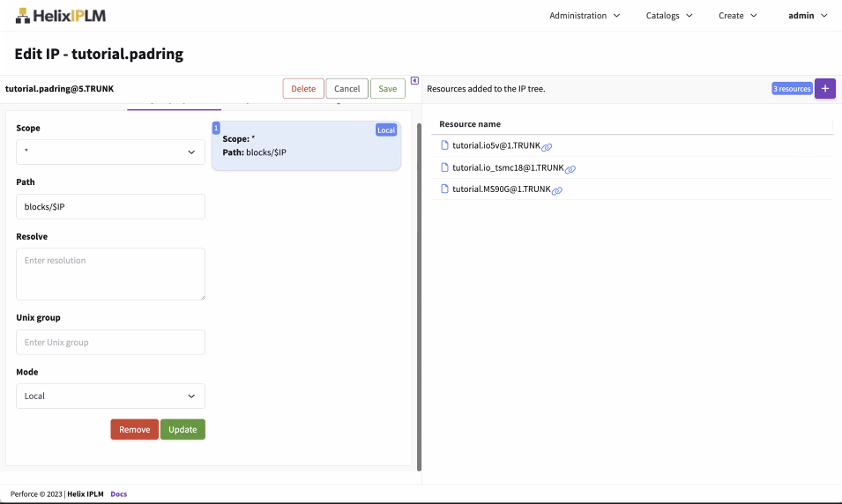Click the Unix group input field
The width and height of the screenshot is (842, 504).
110,342
